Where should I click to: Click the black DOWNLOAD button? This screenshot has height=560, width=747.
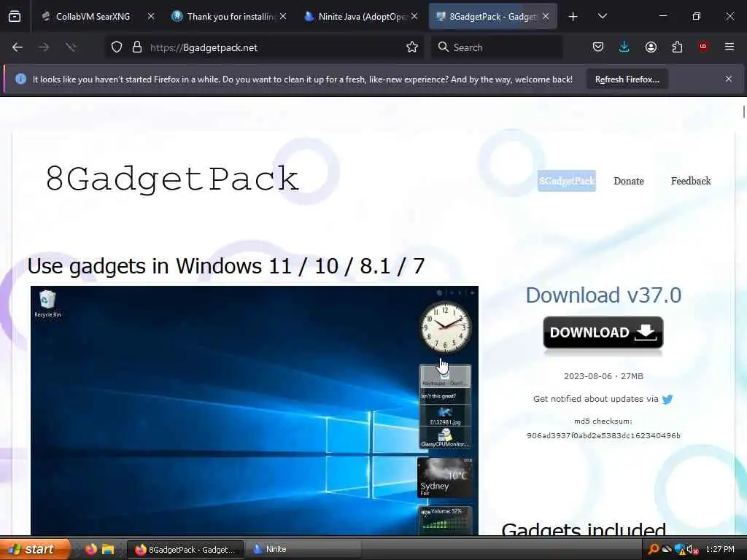click(x=603, y=332)
